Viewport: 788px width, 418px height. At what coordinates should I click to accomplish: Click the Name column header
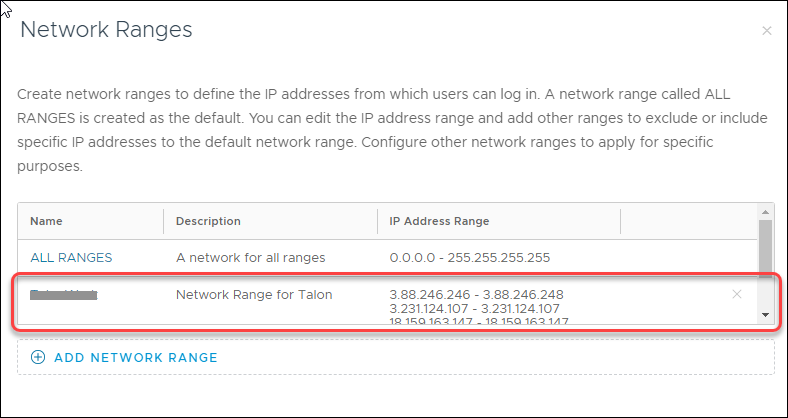point(46,221)
